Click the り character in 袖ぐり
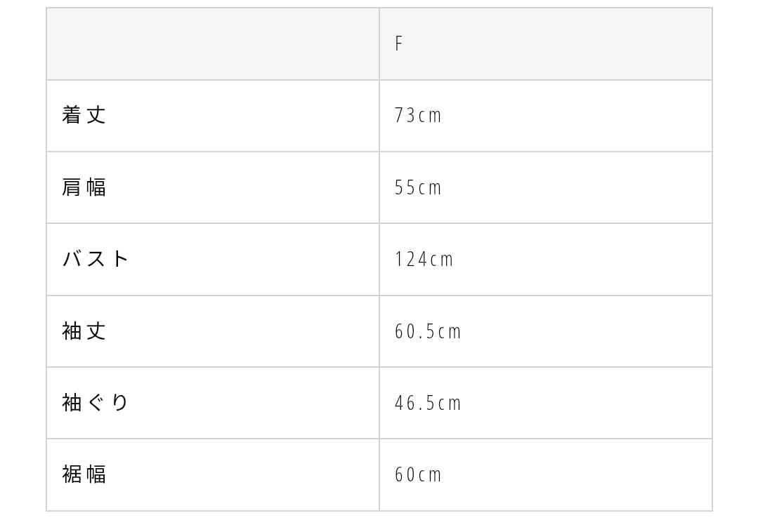The height and width of the screenshot is (532, 758). (120, 403)
